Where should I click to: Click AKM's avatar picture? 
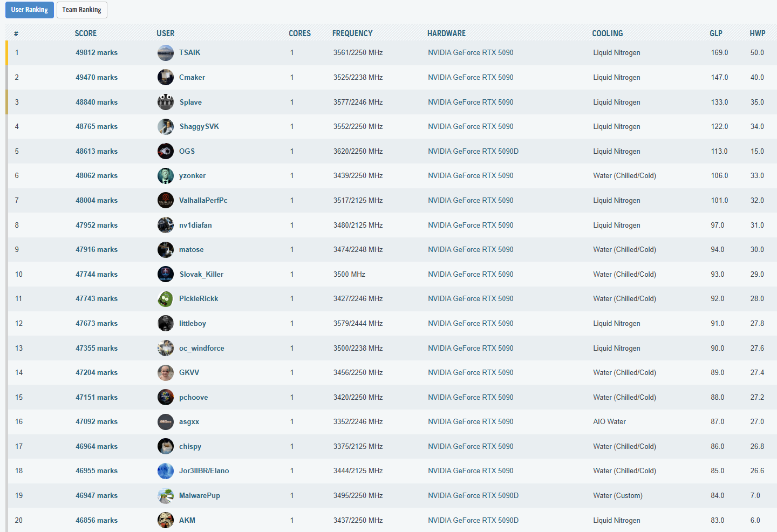(x=165, y=520)
